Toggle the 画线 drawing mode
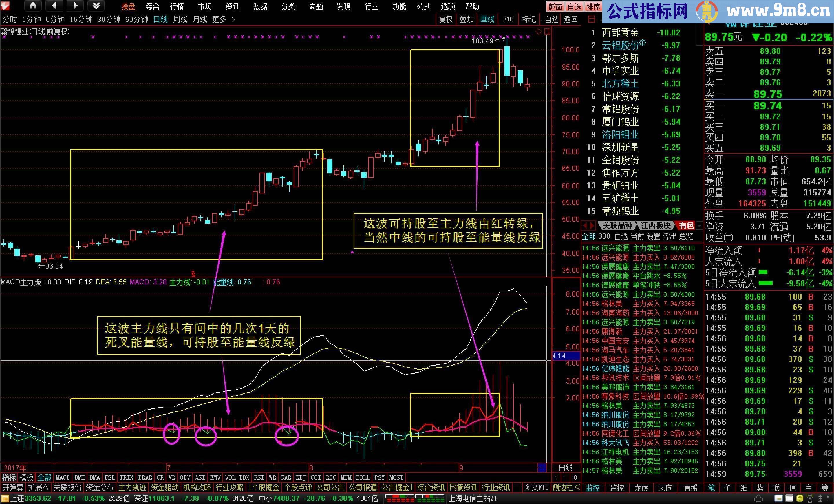This screenshot has width=834, height=504. pyautogui.click(x=487, y=19)
